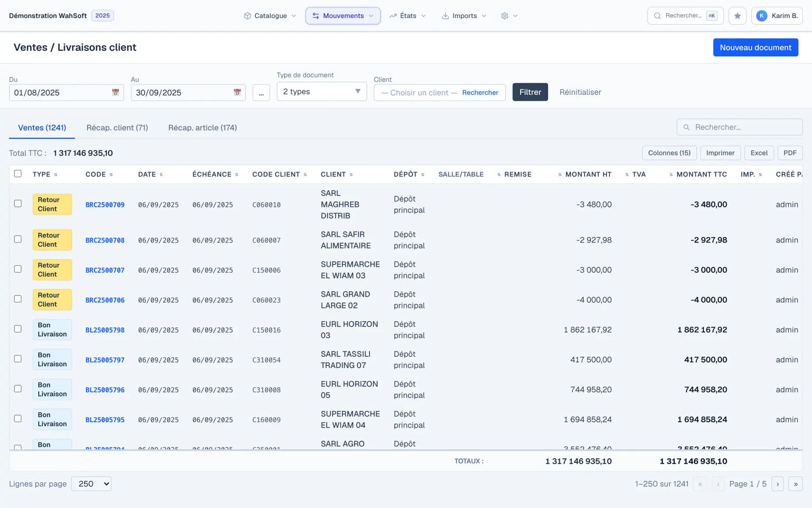Click the Au date input field
Viewport: 812px width, 508px height.
click(x=188, y=93)
